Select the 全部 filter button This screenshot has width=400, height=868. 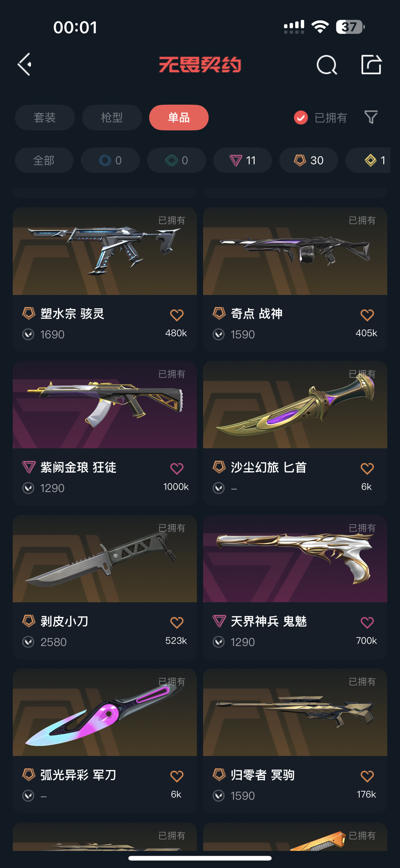(x=44, y=160)
